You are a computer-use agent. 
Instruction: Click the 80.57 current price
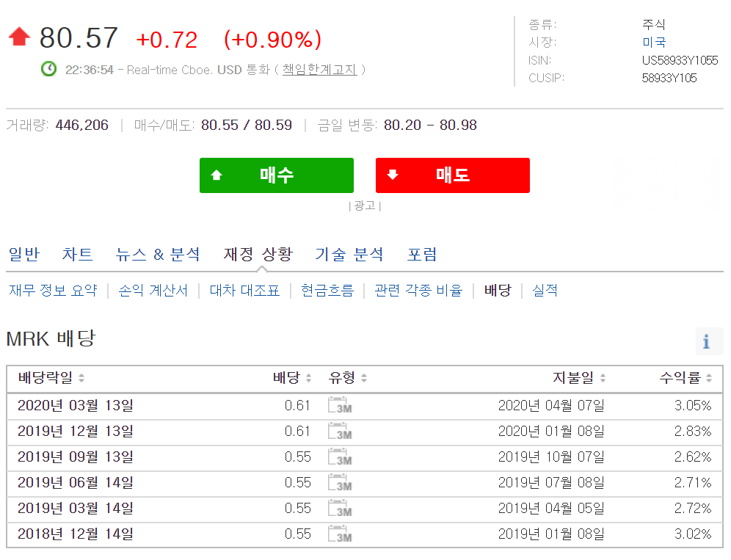(x=79, y=37)
